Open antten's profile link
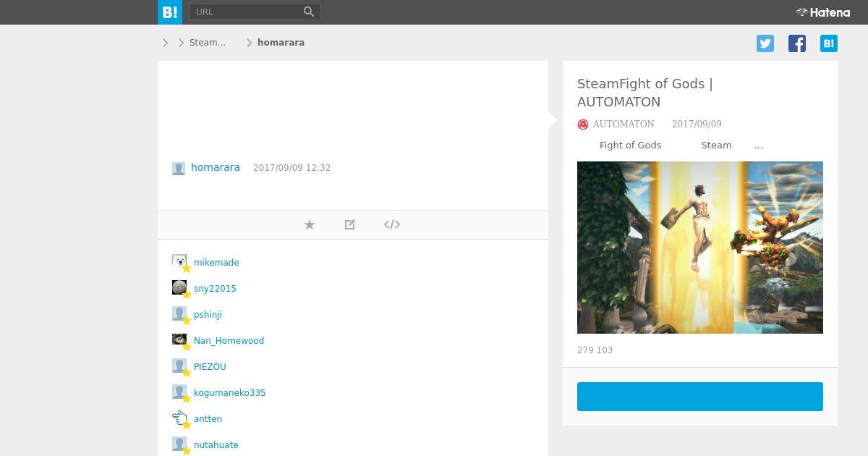Screen dimensions: 868x456 [x=208, y=419]
